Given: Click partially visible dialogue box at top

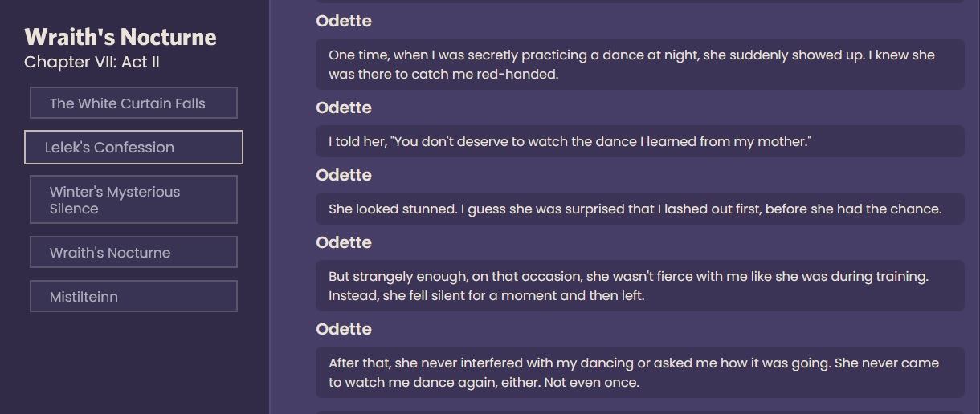Looking at the screenshot, I should click(x=640, y=2).
